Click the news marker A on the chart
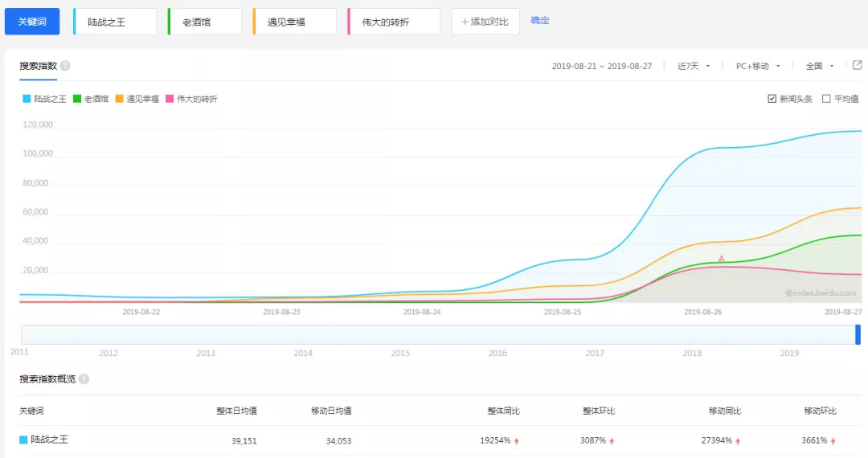Image resolution: width=868 pixels, height=458 pixels. coord(721,259)
